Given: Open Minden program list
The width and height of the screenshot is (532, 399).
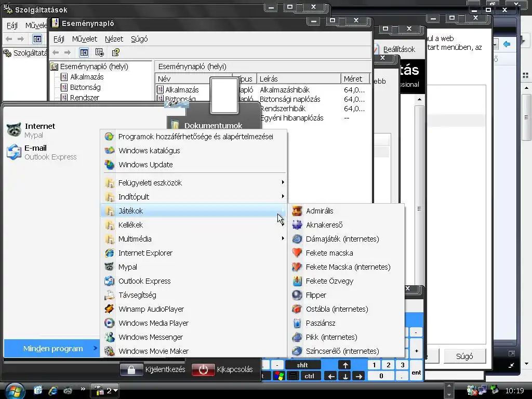Looking at the screenshot, I should 52,349.
